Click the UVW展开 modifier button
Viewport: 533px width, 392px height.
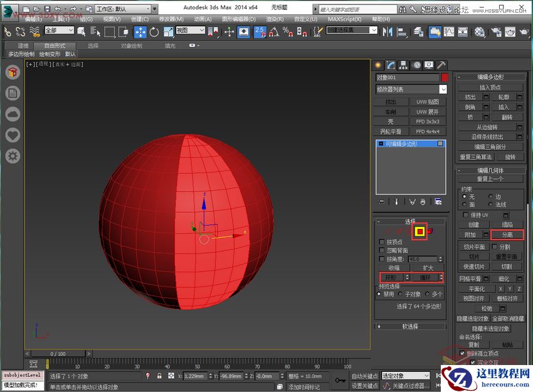[x=430, y=111]
